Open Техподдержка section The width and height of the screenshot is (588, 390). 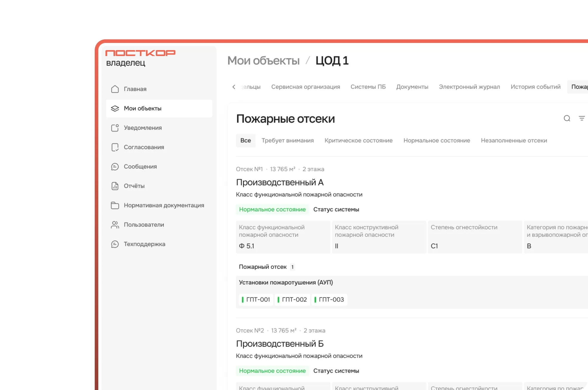coord(159,244)
